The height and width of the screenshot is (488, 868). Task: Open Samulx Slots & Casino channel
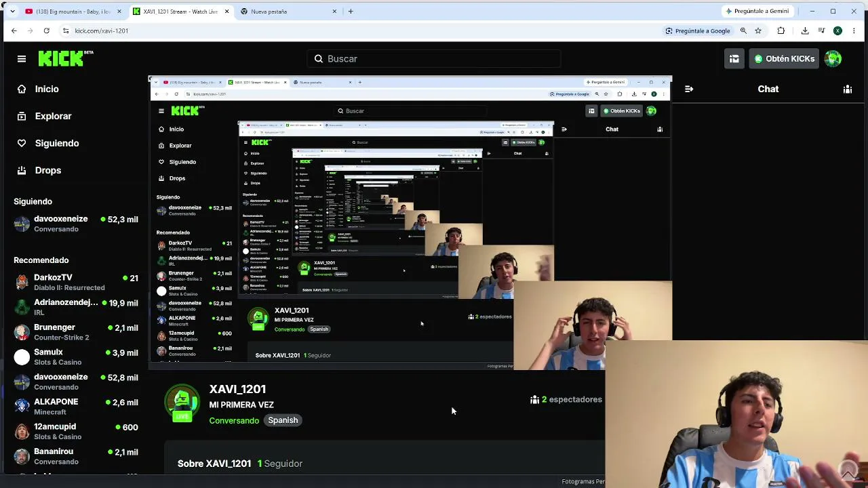pos(76,357)
